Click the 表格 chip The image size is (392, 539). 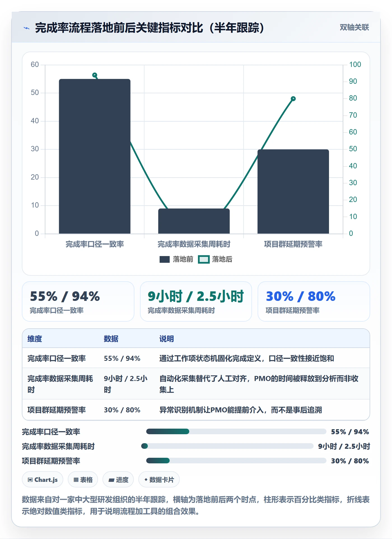pyautogui.click(x=83, y=480)
